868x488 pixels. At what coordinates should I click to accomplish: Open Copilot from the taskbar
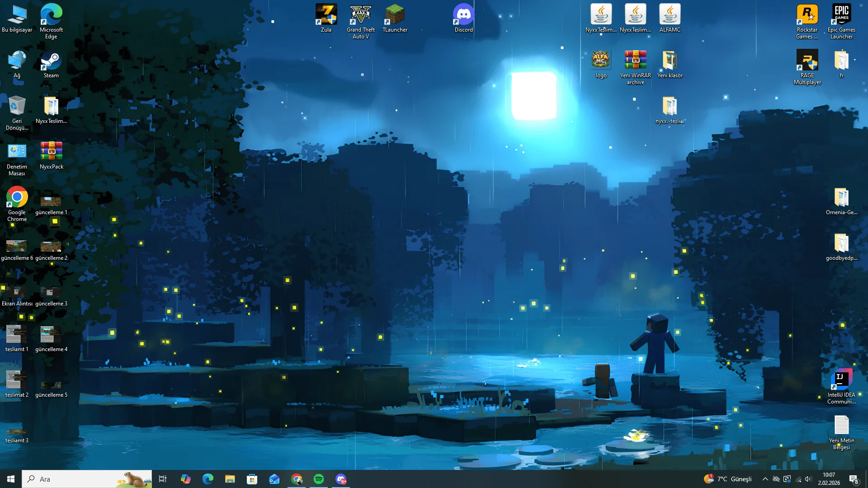click(185, 479)
